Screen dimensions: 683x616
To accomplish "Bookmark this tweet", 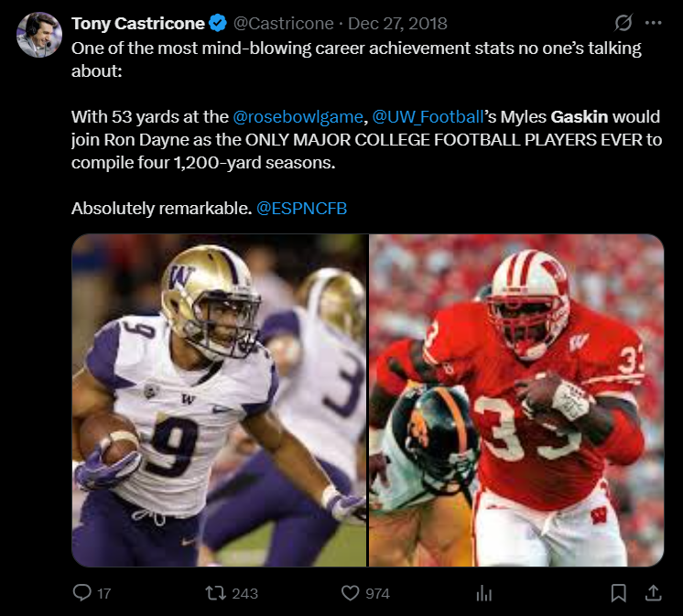I will click(618, 593).
